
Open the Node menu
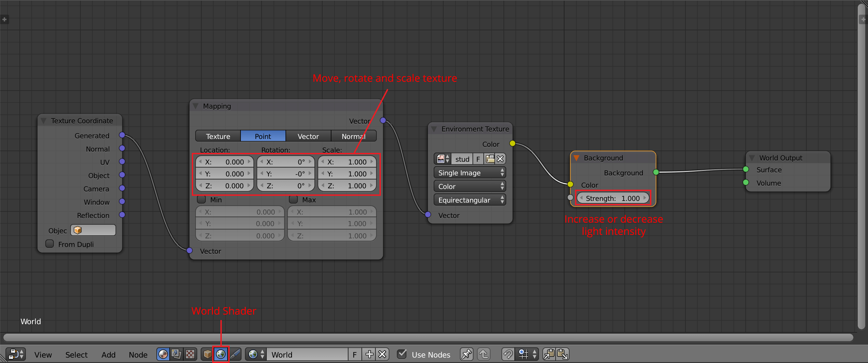138,354
